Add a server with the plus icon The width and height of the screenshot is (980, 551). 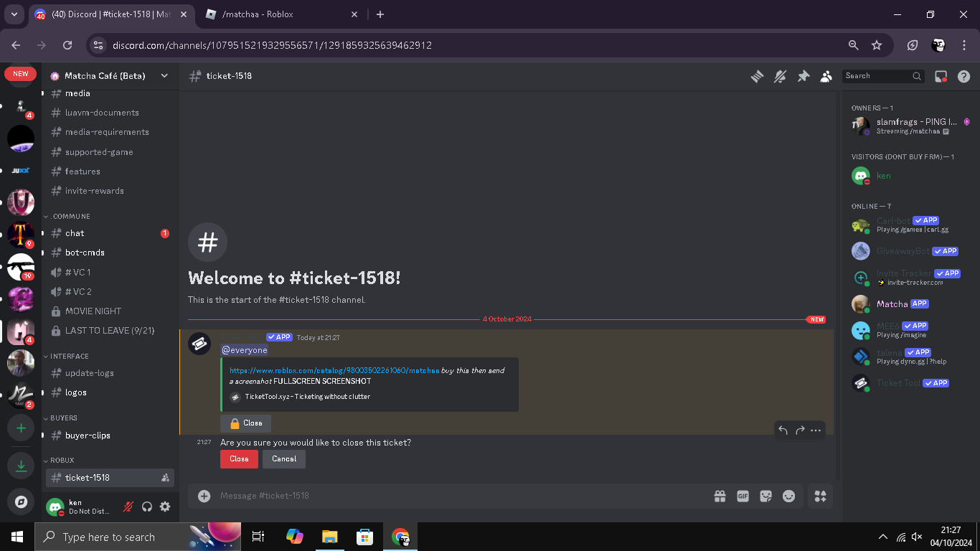coord(21,428)
